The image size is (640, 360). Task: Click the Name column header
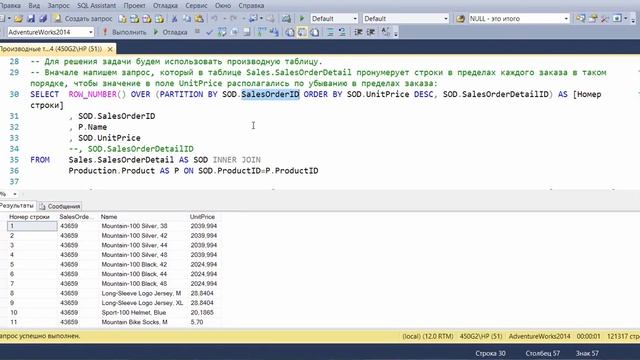coord(143,217)
